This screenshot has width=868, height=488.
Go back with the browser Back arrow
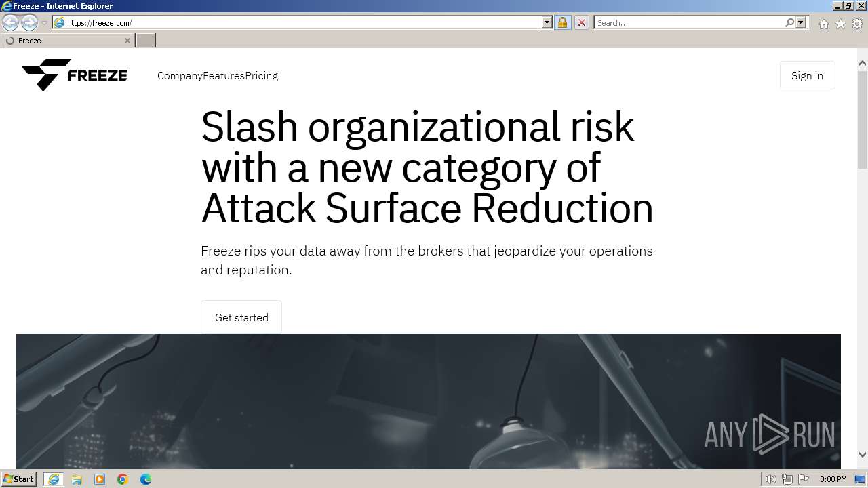click(x=10, y=22)
